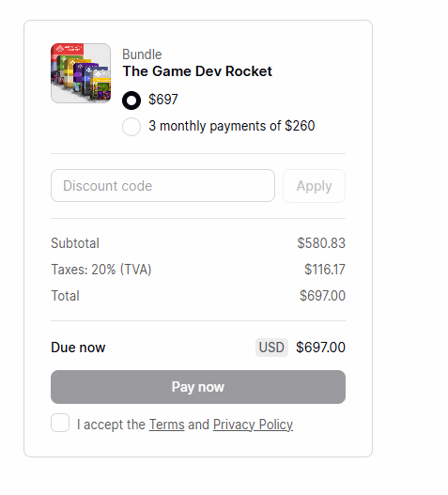Click the $116.17 tax amount

325,270
